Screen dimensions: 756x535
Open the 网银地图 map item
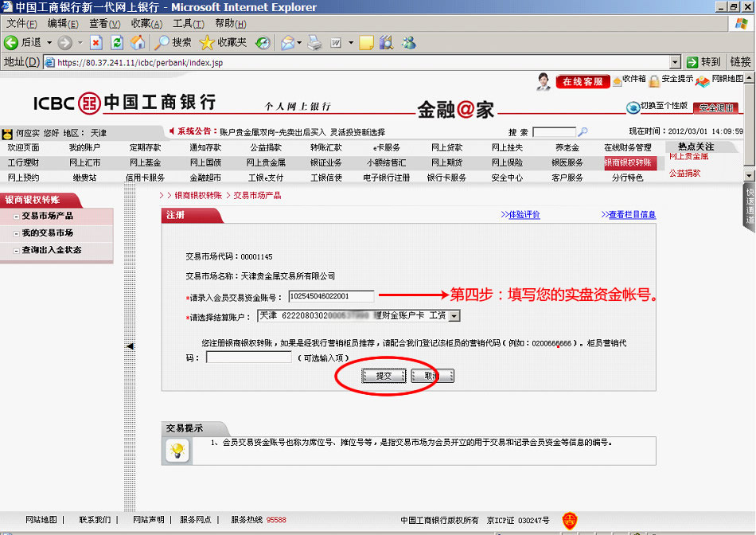point(719,80)
